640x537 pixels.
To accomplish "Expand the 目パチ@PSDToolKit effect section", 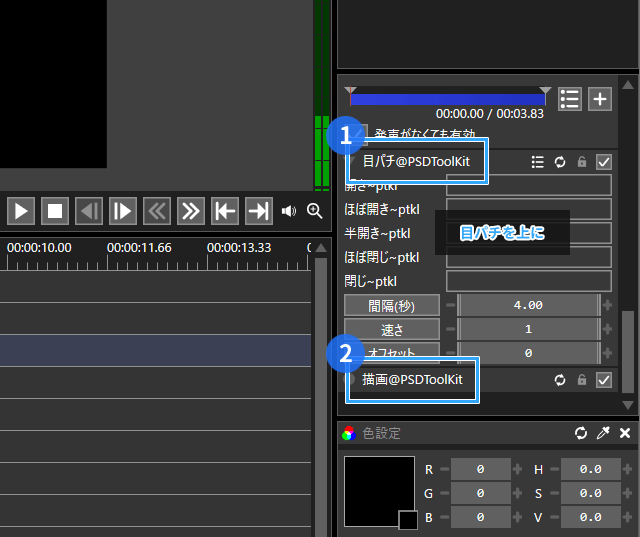I will [x=352, y=161].
